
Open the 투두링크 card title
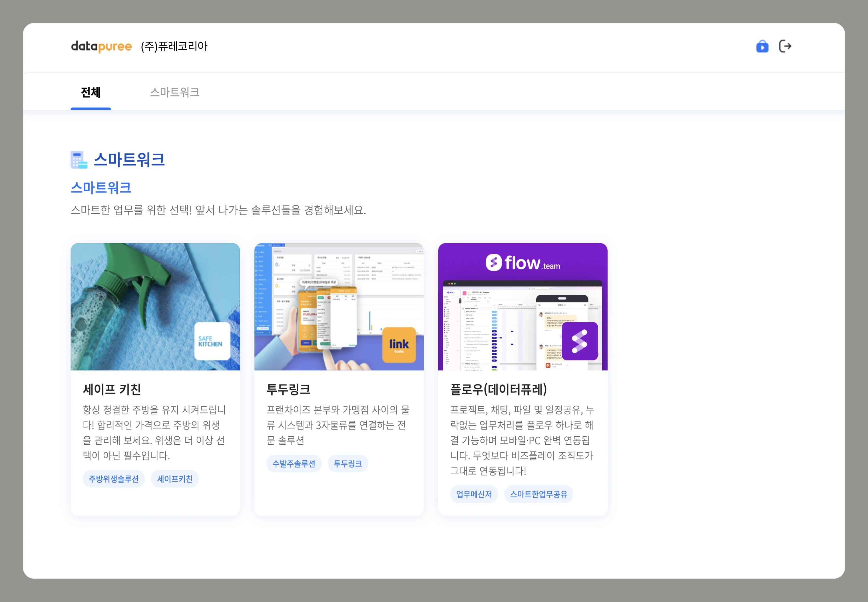coord(288,389)
